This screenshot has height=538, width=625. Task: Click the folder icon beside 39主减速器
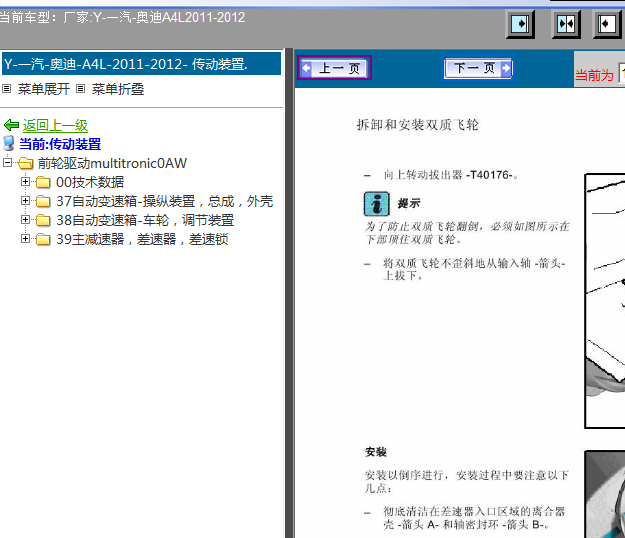tap(43, 240)
